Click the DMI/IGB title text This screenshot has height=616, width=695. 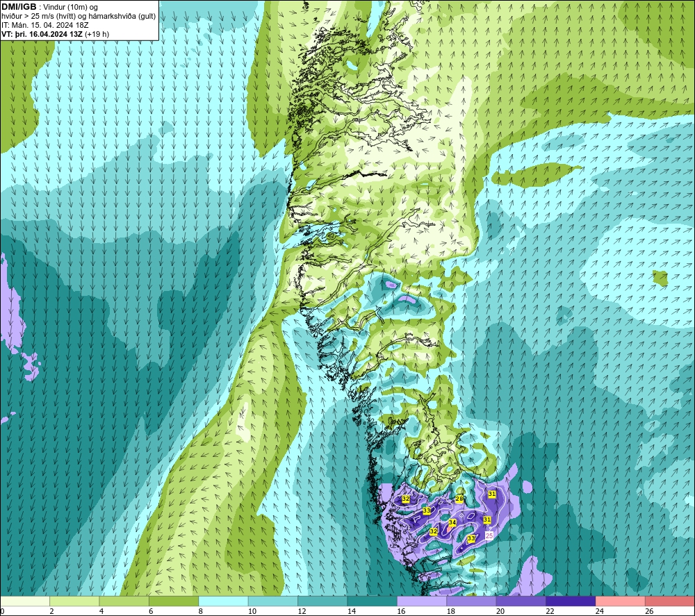pyautogui.click(x=19, y=7)
